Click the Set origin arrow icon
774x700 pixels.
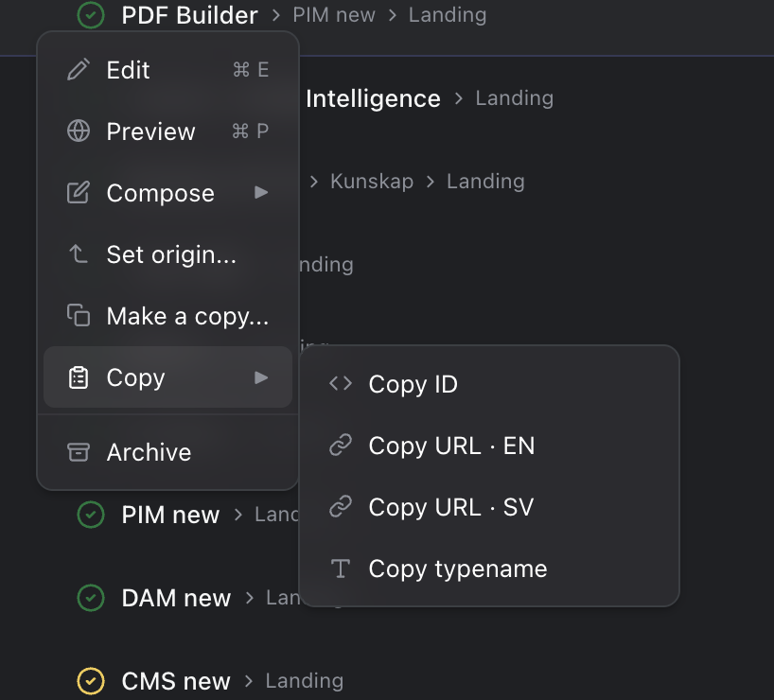(79, 254)
